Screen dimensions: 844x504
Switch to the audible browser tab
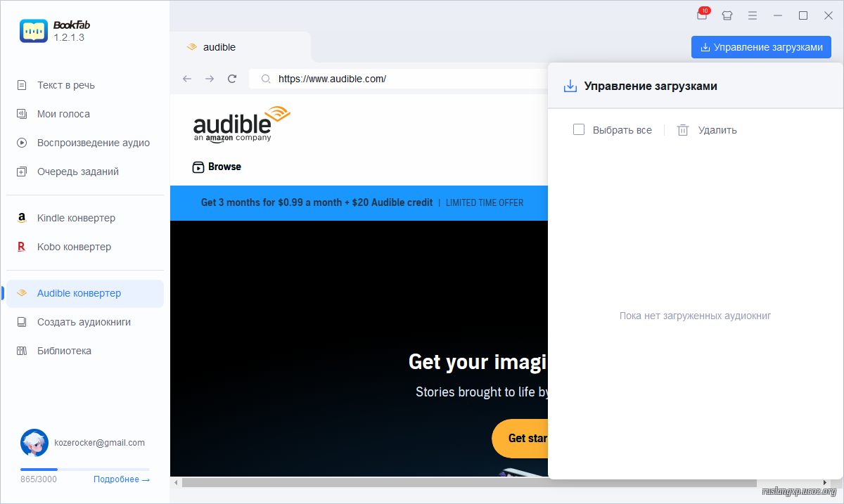coord(219,47)
